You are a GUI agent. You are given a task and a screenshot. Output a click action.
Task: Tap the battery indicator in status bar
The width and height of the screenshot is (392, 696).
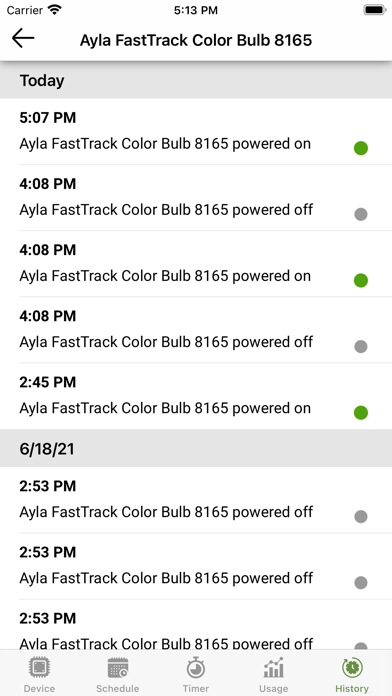pyautogui.click(x=375, y=10)
